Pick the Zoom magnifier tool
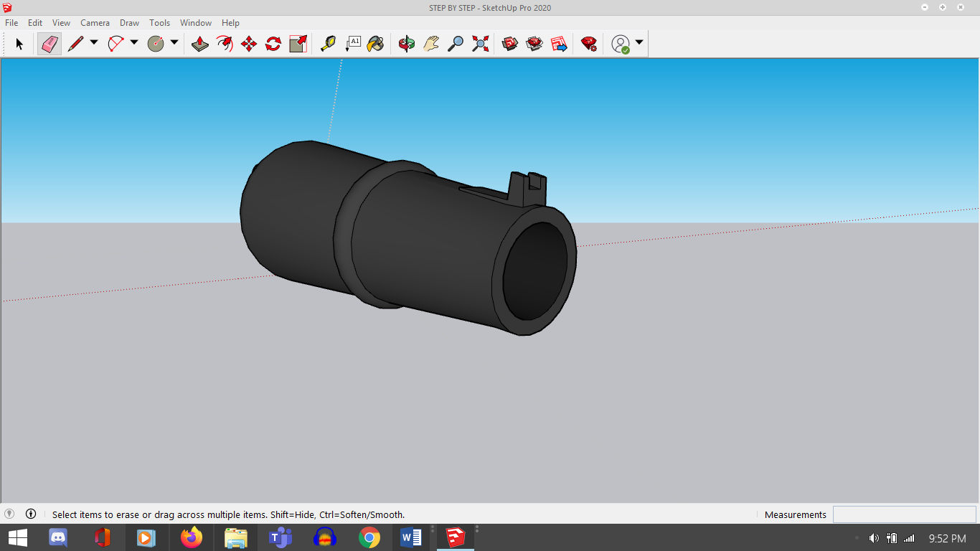 [x=456, y=44]
